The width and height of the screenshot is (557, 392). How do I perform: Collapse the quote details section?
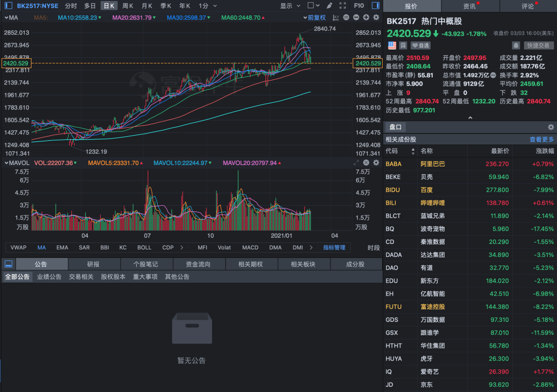coord(470,118)
